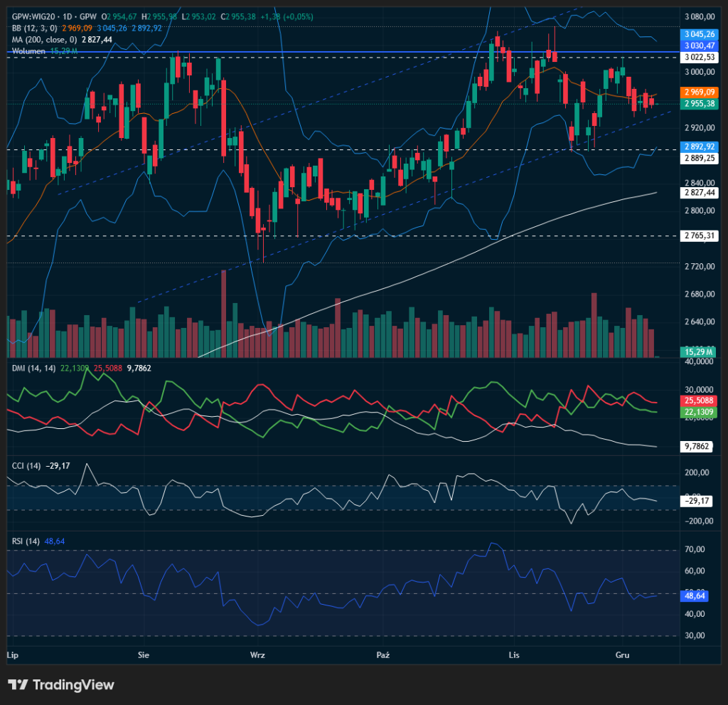The width and height of the screenshot is (728, 705).
Task: Select the CCI (14) indicator legend
Action: 27,466
